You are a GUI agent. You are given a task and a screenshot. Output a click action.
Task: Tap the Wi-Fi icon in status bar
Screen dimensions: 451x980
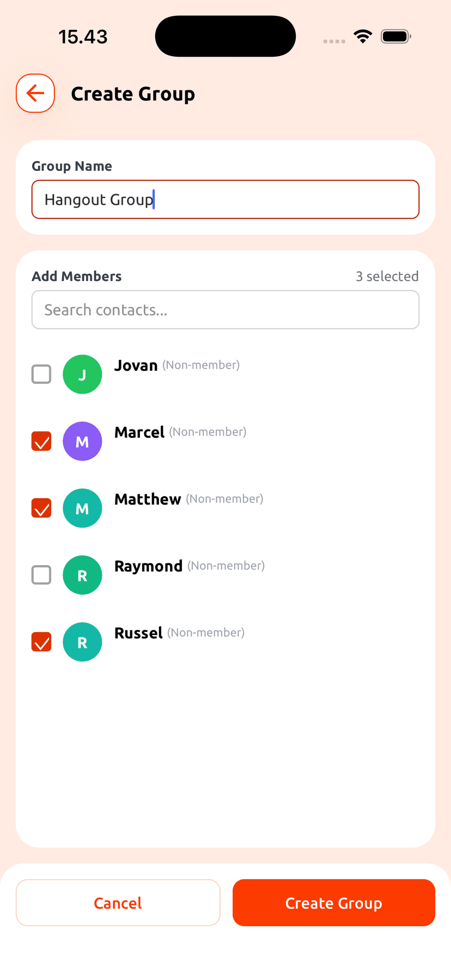click(363, 36)
